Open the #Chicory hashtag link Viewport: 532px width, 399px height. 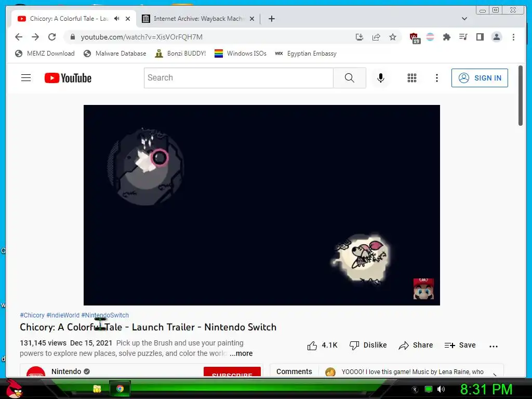click(x=32, y=315)
